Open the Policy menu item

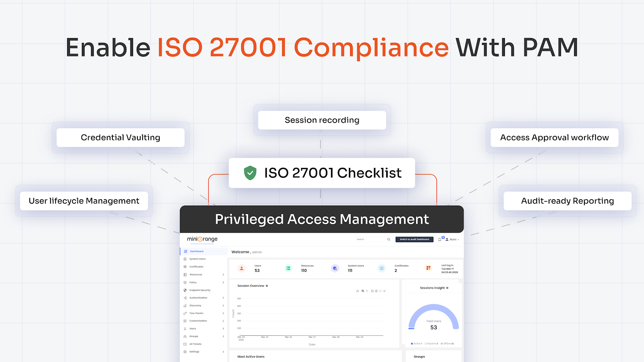pyautogui.click(x=193, y=282)
